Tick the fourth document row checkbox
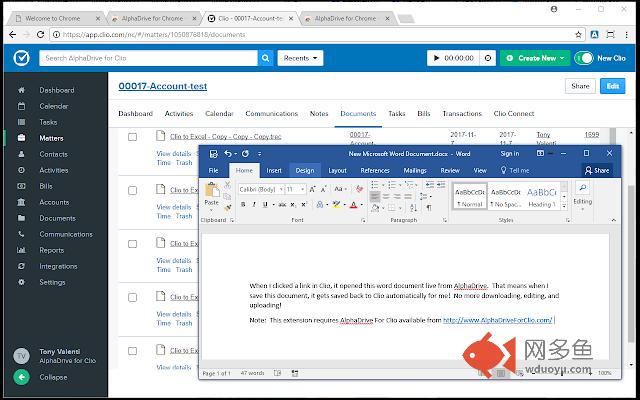 coord(132,297)
